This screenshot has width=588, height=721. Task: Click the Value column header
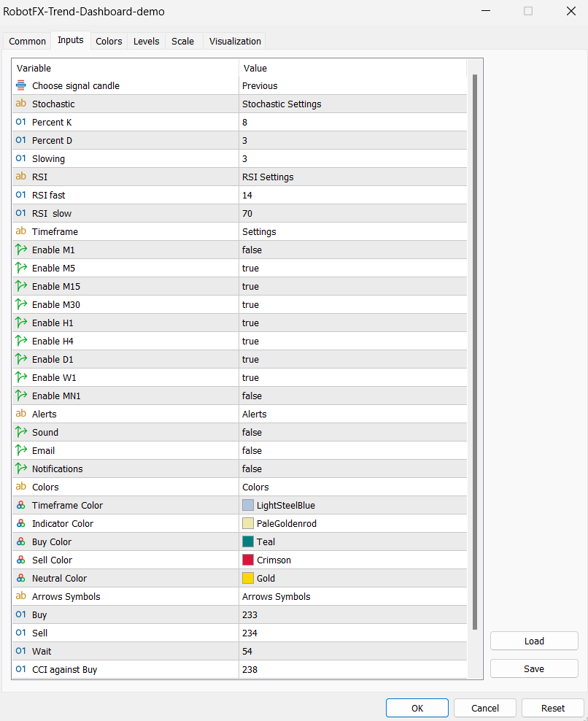(x=352, y=68)
